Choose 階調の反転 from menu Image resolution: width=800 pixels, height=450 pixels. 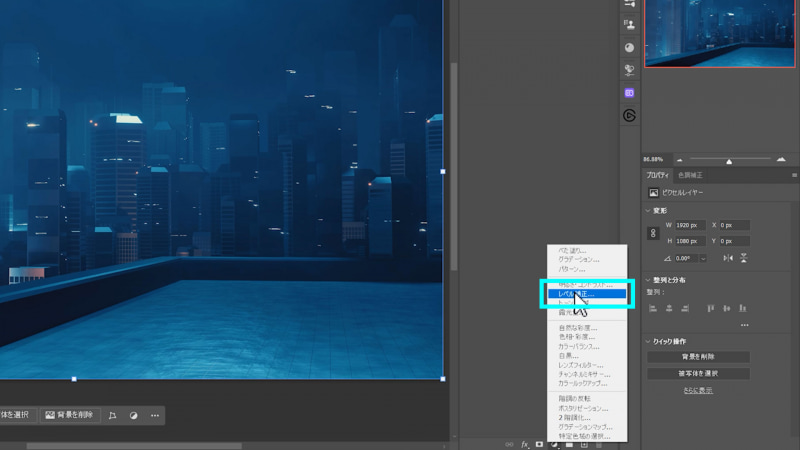tap(587, 399)
